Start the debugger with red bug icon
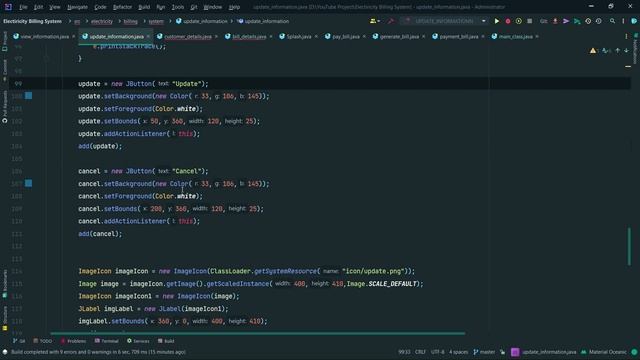Screen dimensions: 640x360 (x=508, y=21)
